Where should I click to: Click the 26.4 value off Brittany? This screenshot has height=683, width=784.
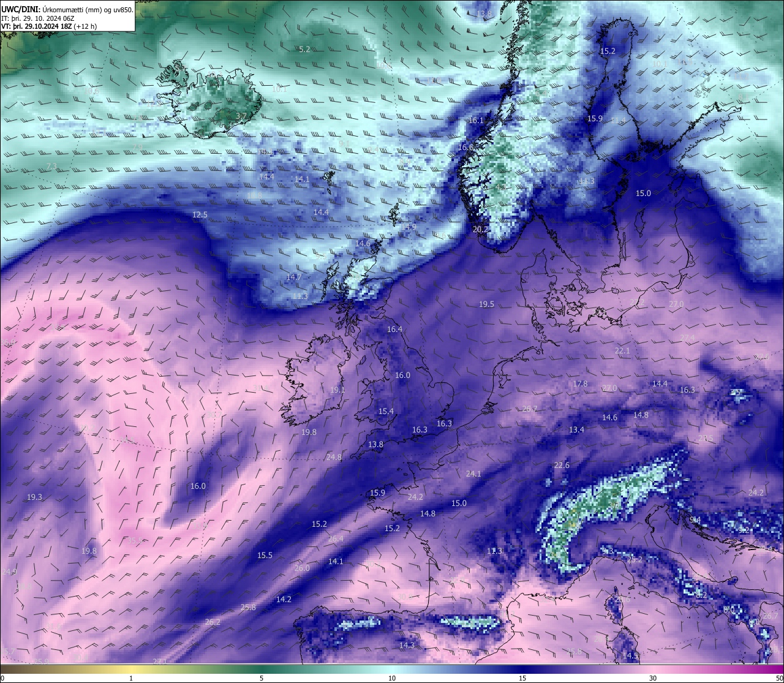point(336,539)
